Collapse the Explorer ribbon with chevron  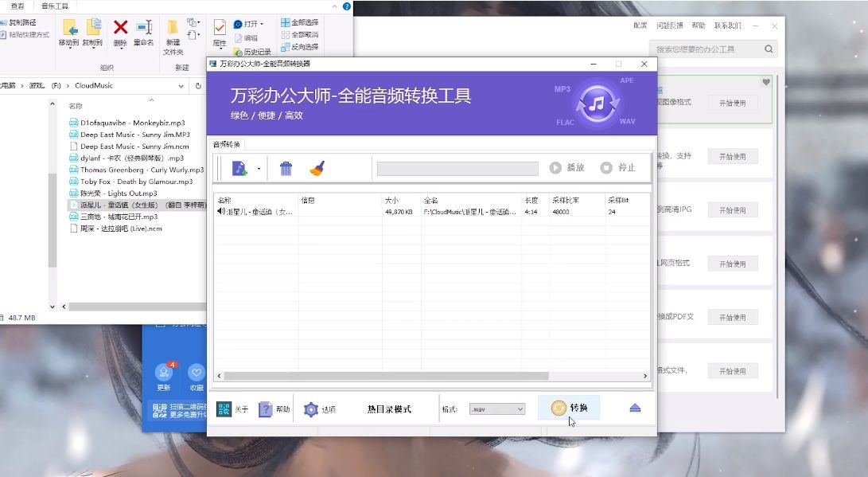[334, 6]
